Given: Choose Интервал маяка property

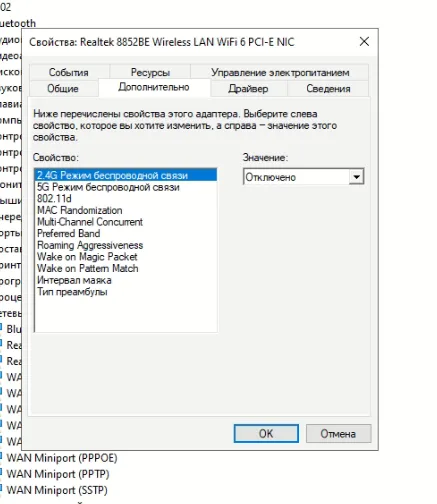Looking at the screenshot, I should click(x=126, y=280).
